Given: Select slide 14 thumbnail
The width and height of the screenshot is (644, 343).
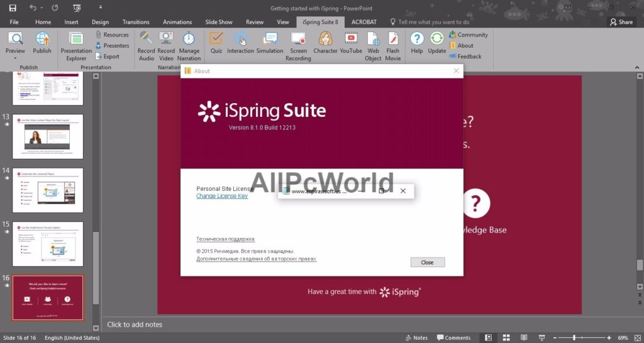Looking at the screenshot, I should [x=48, y=190].
